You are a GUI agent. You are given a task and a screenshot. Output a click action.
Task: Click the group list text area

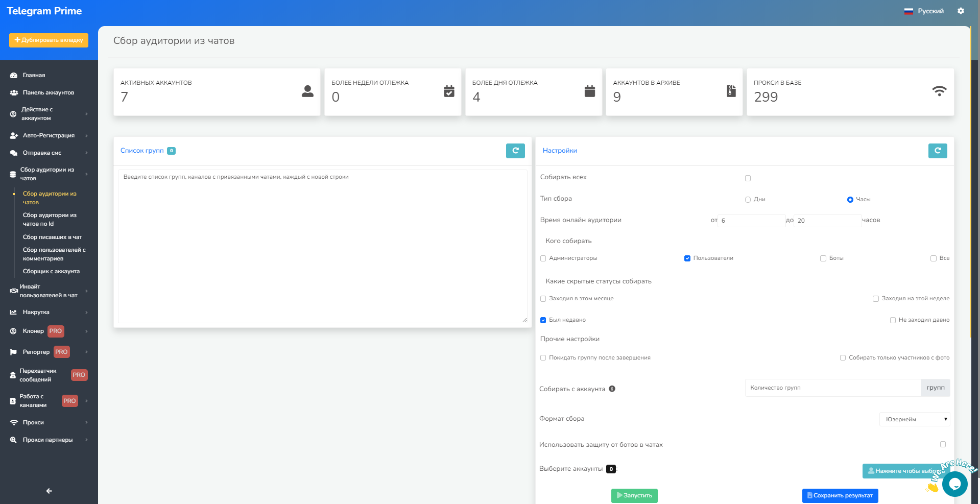click(x=322, y=246)
